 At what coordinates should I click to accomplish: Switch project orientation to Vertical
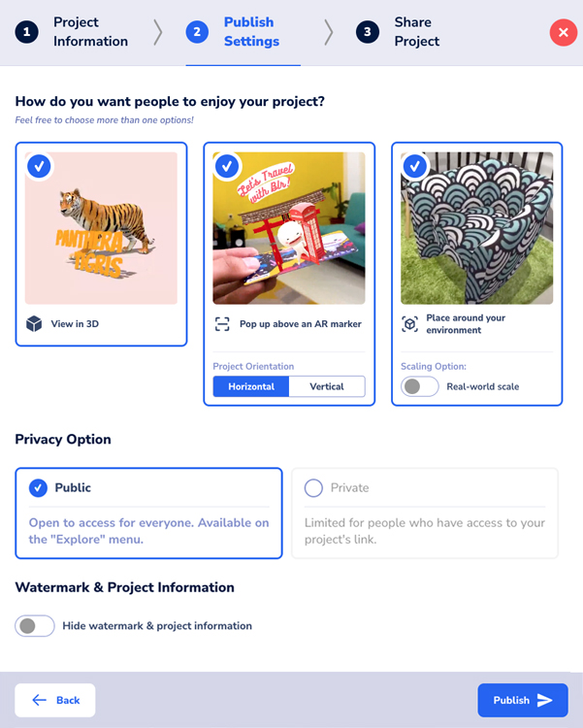(x=327, y=386)
